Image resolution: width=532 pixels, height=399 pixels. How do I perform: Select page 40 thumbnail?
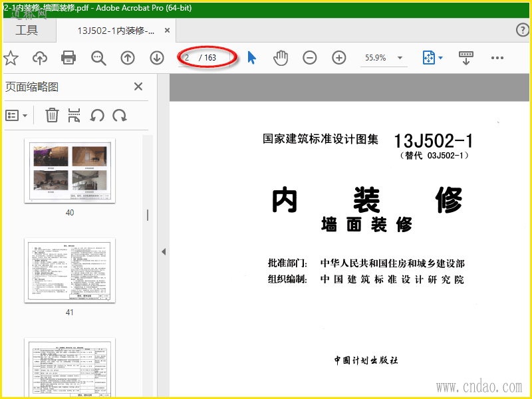pos(70,171)
